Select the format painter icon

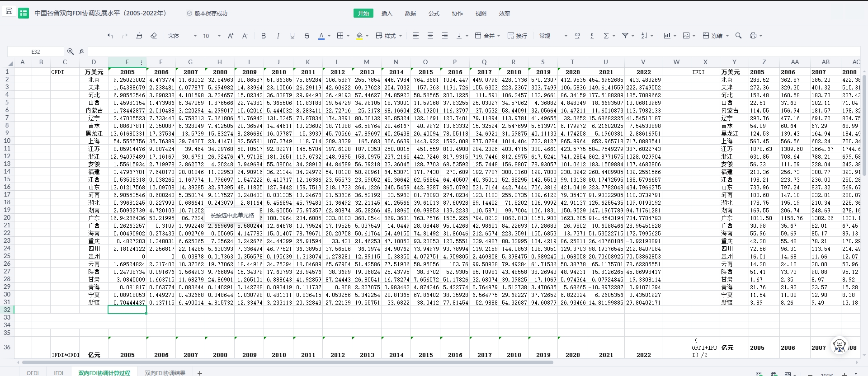pyautogui.click(x=139, y=36)
